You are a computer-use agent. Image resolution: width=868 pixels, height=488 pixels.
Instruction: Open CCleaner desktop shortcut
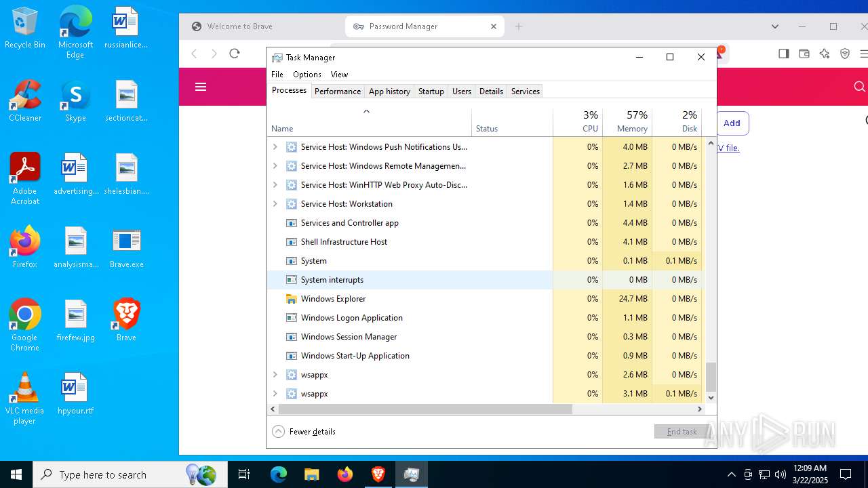tap(25, 102)
